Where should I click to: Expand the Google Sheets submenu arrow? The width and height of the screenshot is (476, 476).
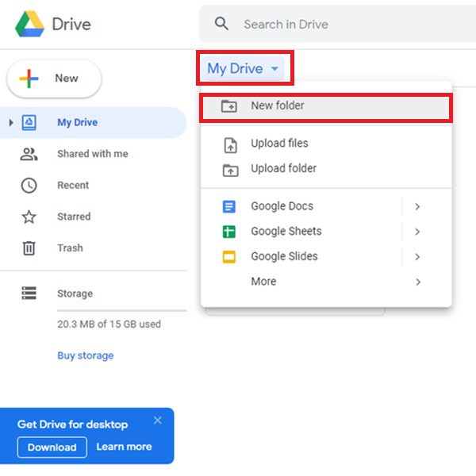click(417, 232)
